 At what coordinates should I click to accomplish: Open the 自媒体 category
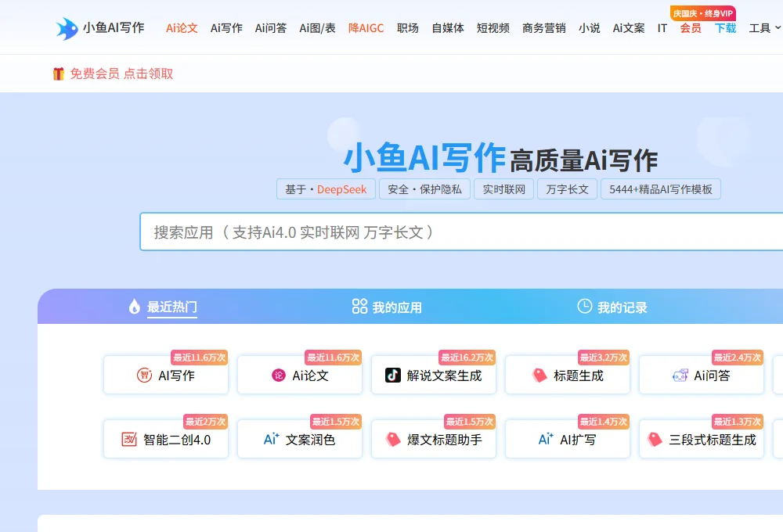coord(448,28)
